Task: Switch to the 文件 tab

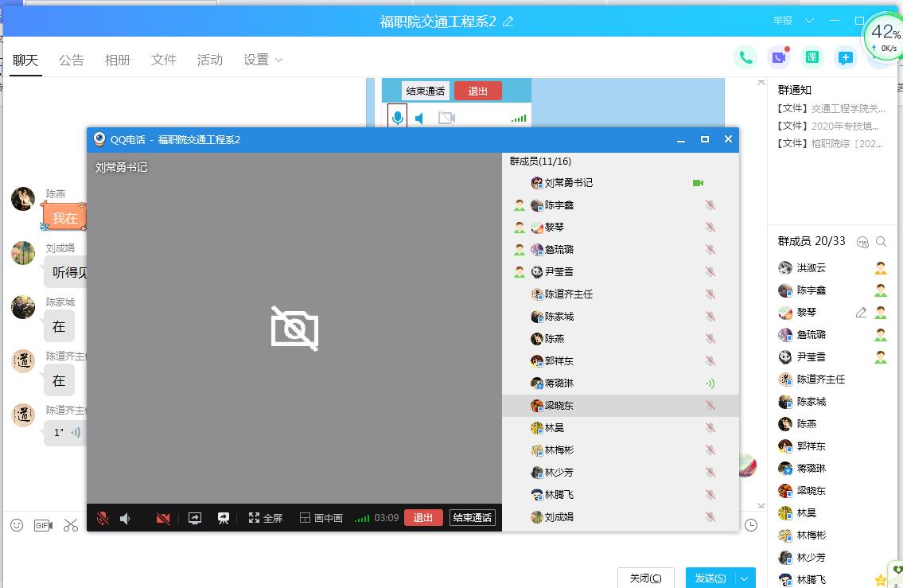Action: pos(164,60)
